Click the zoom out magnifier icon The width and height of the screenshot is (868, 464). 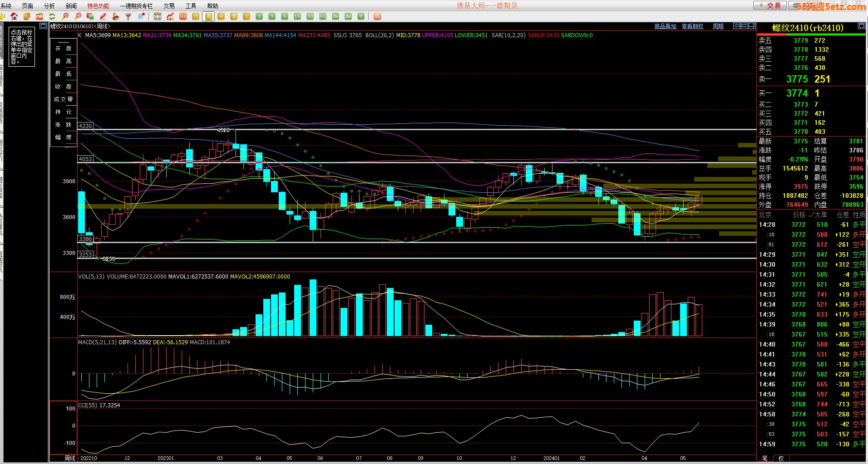tap(78, 16)
